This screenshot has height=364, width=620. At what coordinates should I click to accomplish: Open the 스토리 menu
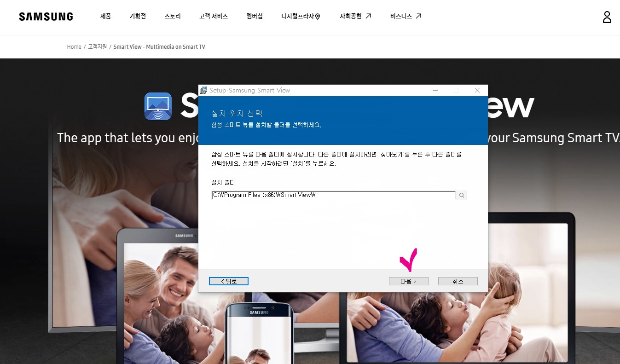pos(173,16)
